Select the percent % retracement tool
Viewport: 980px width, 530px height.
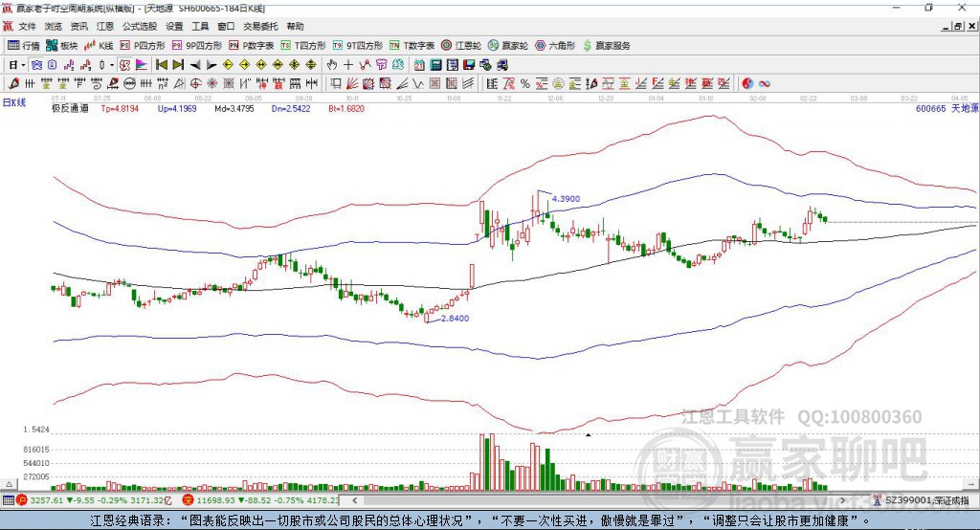click(x=525, y=84)
